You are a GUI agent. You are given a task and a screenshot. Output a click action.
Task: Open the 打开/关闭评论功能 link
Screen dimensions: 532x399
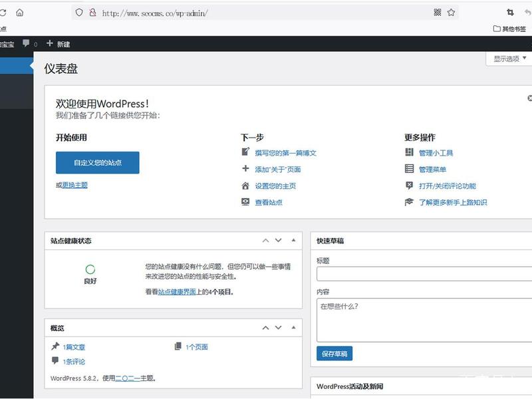coord(447,186)
